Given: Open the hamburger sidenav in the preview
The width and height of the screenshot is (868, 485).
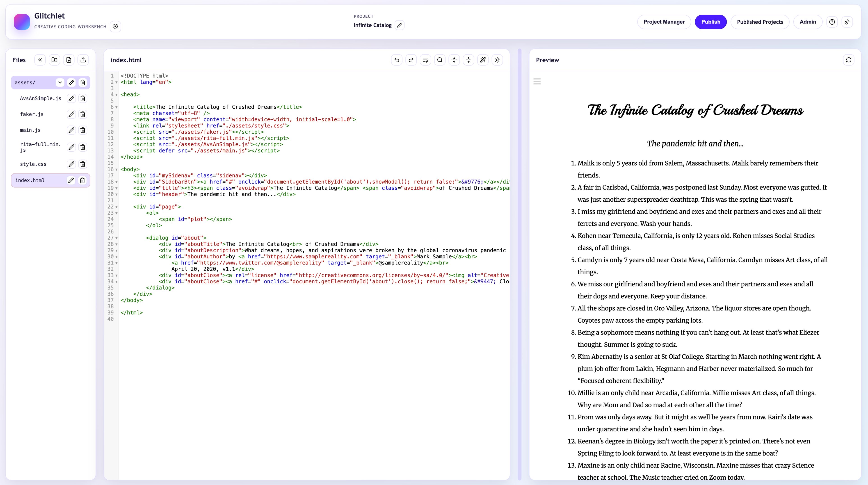Looking at the screenshot, I should coord(537,81).
